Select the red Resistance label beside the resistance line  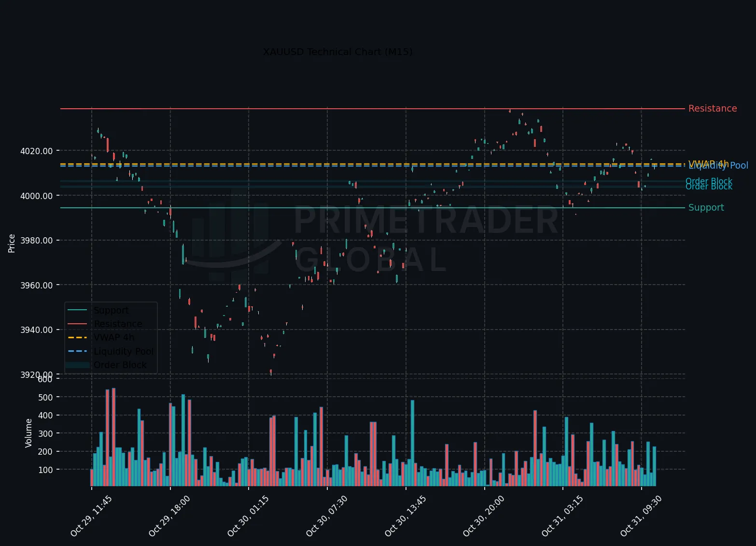pyautogui.click(x=713, y=109)
